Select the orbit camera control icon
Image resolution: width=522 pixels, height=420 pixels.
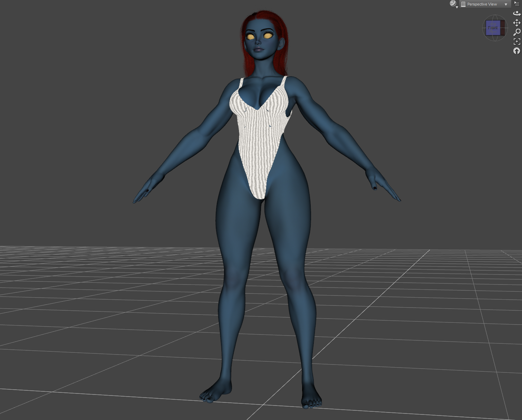tap(517, 13)
